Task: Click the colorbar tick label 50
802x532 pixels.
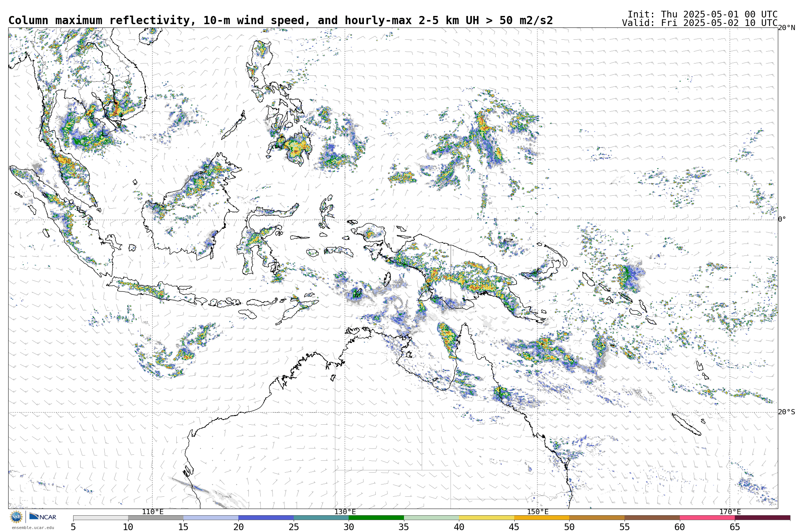Action: pyautogui.click(x=569, y=527)
